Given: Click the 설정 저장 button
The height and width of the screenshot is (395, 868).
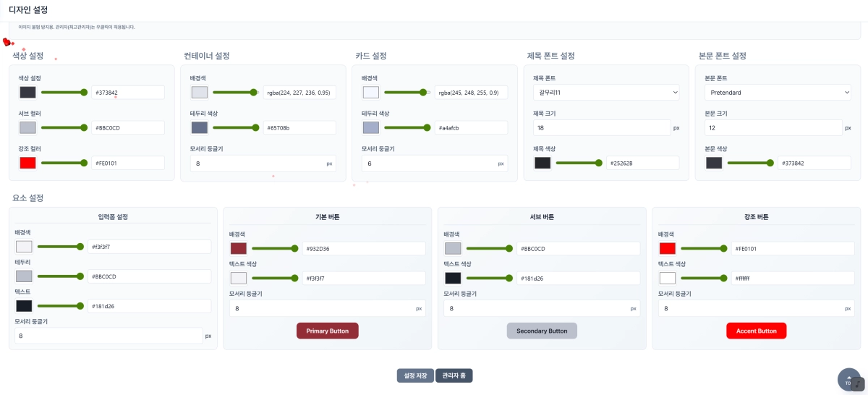Looking at the screenshot, I should point(415,375).
